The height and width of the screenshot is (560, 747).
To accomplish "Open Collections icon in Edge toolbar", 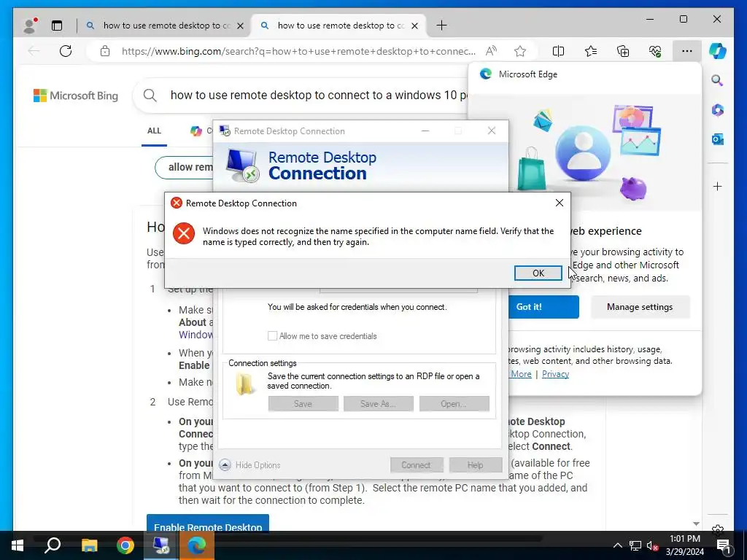I will pos(623,51).
